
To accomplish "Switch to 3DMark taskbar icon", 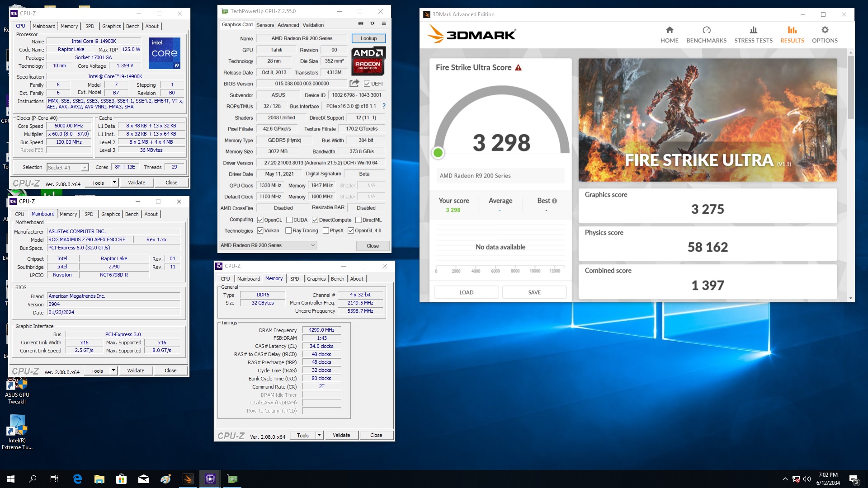I will (188, 479).
